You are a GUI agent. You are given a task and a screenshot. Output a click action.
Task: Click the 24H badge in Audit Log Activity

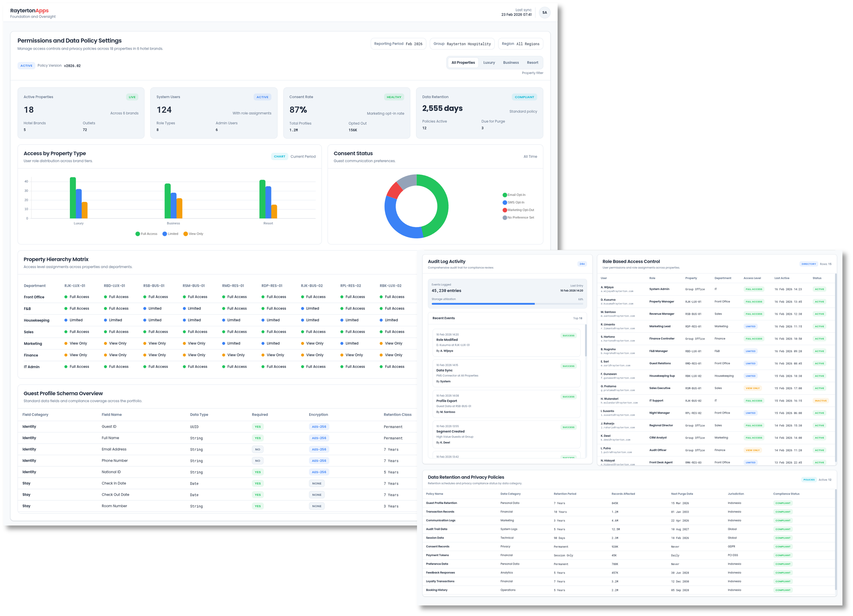581,264
